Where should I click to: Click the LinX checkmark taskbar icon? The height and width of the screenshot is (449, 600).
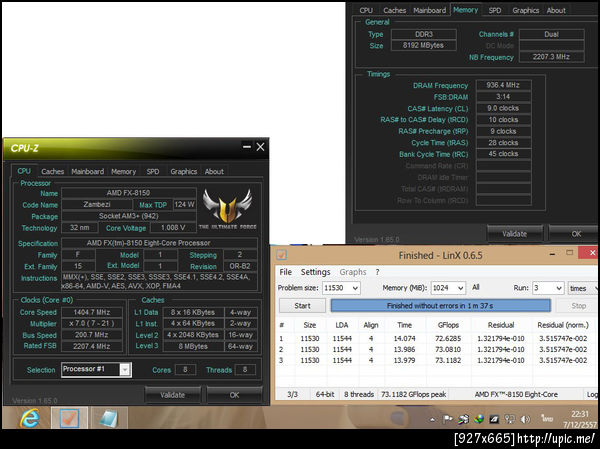coord(69,418)
